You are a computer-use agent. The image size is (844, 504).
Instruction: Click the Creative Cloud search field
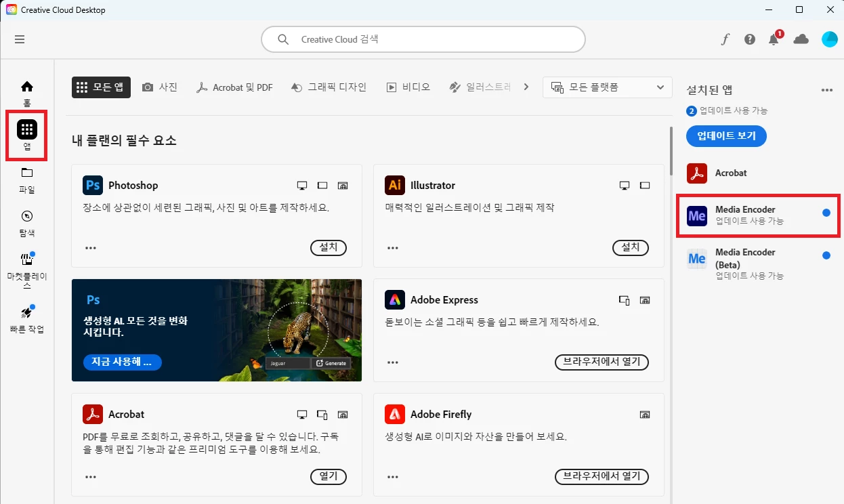[x=423, y=39]
